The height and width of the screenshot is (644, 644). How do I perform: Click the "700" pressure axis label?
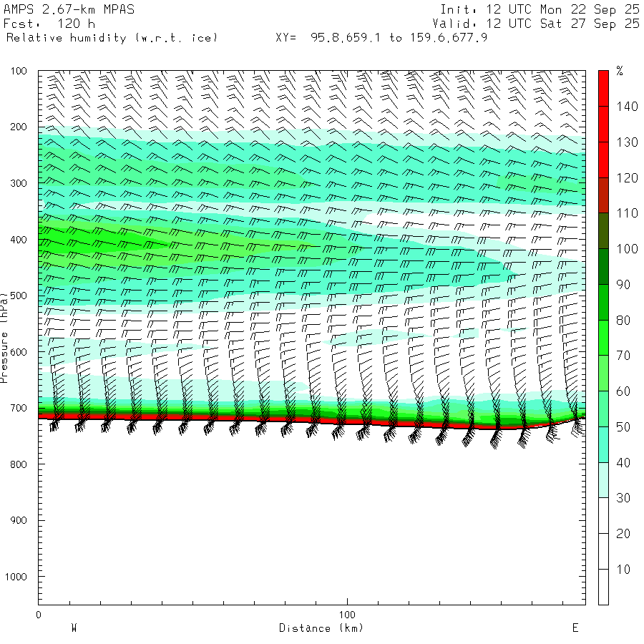click(19, 409)
